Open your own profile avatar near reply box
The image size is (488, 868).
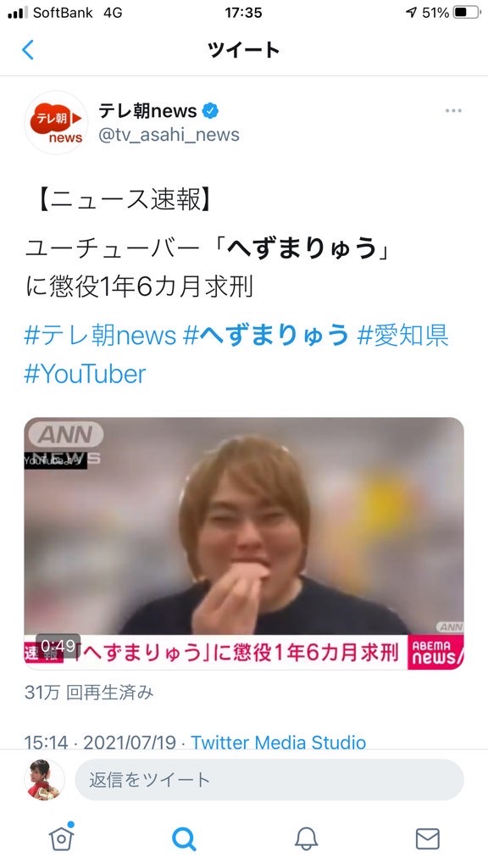click(44, 780)
